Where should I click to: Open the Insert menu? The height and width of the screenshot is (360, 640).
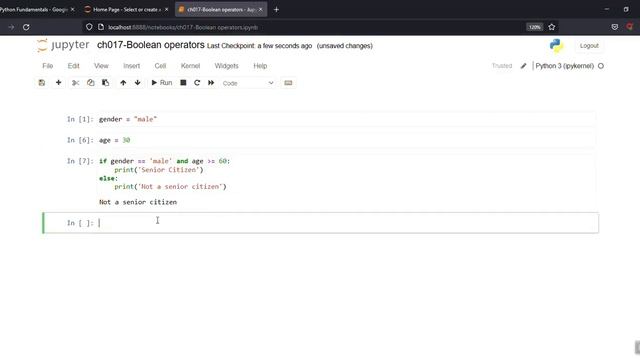131,66
